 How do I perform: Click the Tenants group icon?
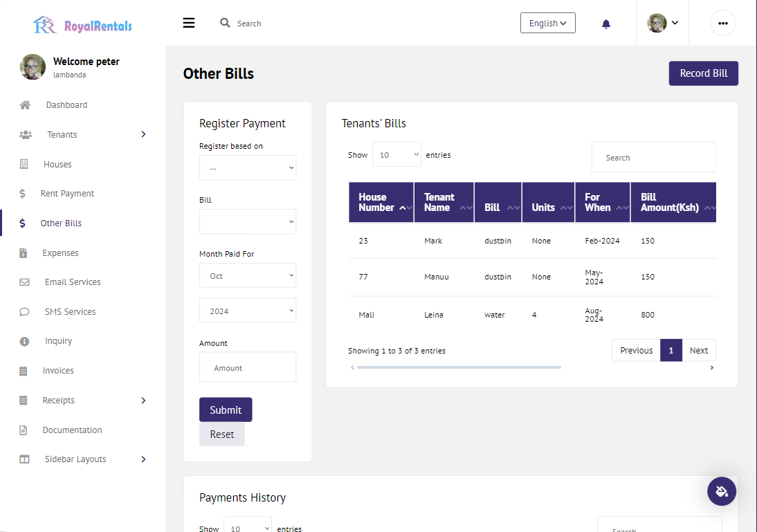click(x=26, y=135)
